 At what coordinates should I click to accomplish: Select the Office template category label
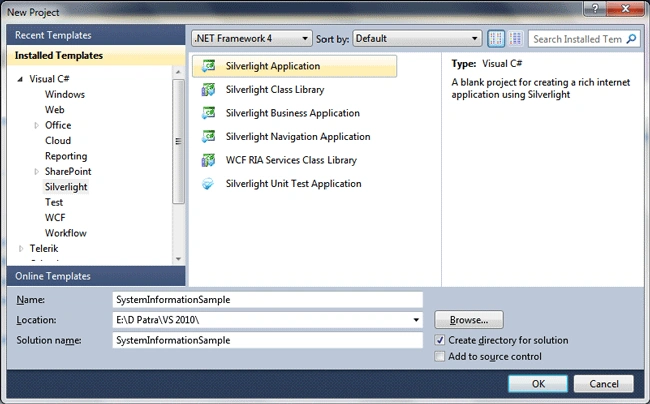(x=58, y=125)
